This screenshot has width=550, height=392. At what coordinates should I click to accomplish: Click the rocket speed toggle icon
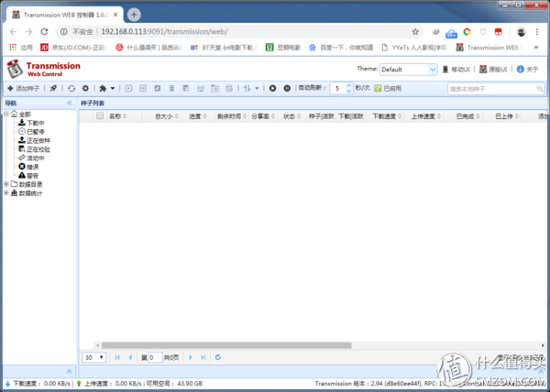(x=53, y=88)
